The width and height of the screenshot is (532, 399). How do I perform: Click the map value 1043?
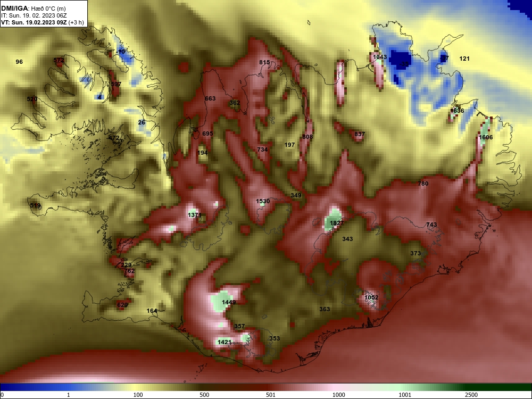[380, 57]
